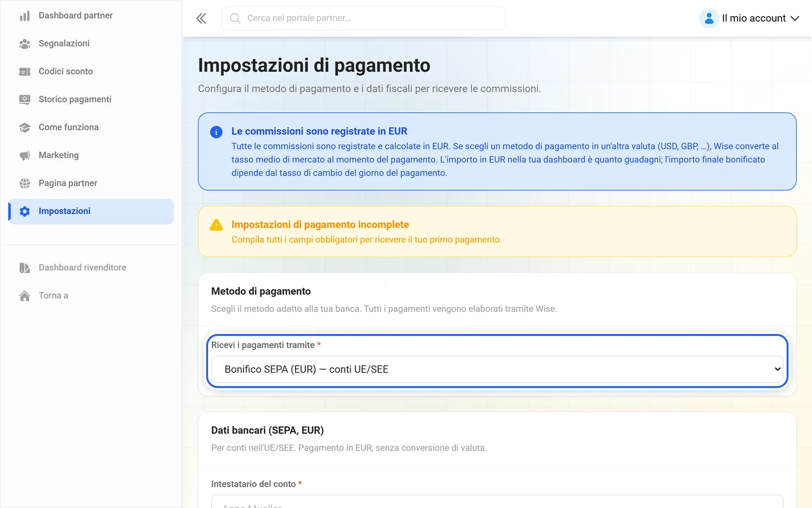This screenshot has width=812, height=508.
Task: Open the Ricevi i pagamenti tramite dropdown
Action: (x=497, y=369)
